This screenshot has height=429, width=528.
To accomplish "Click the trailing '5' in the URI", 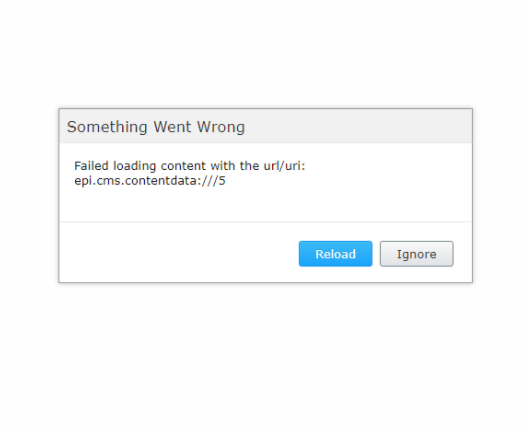I will pos(222,181).
